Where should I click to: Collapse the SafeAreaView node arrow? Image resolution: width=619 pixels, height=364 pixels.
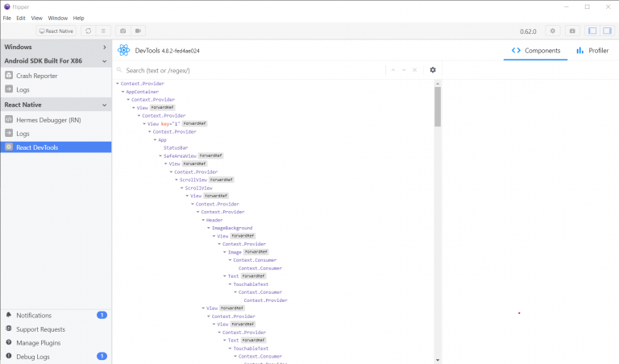coord(160,155)
